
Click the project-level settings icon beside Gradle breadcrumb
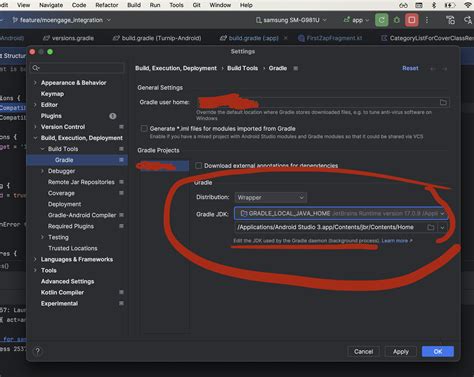pyautogui.click(x=295, y=68)
